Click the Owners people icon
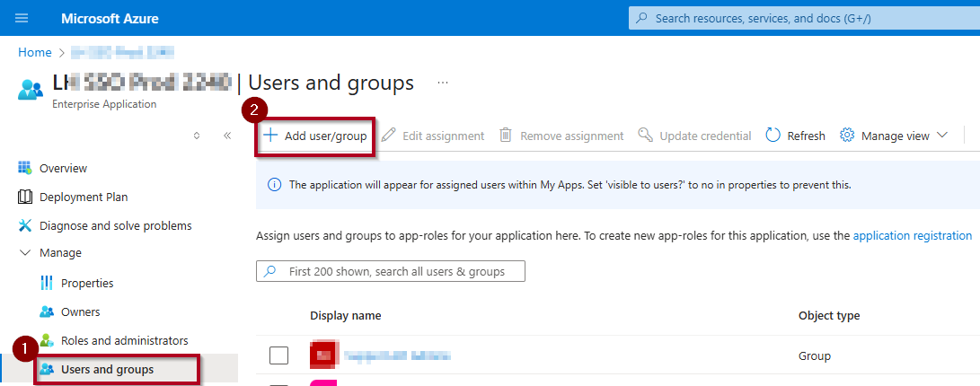This screenshot has width=980, height=386. point(47,311)
